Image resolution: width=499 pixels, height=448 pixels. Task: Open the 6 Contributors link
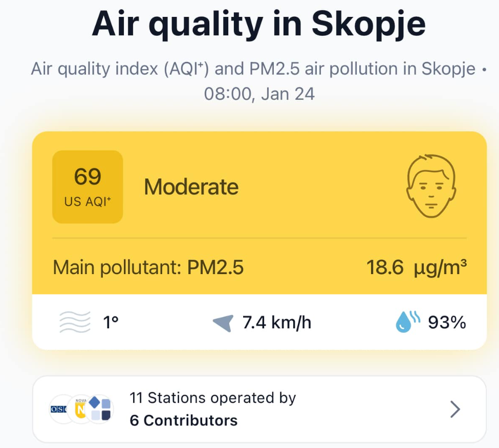tap(184, 420)
